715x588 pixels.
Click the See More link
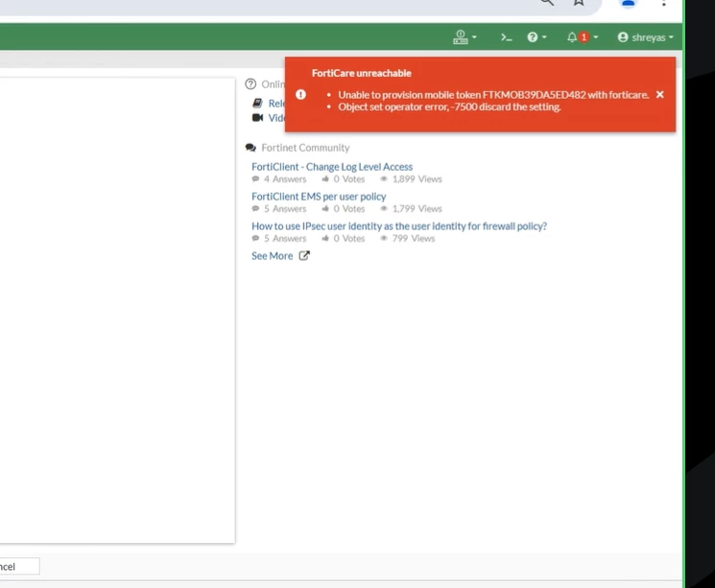pos(273,256)
